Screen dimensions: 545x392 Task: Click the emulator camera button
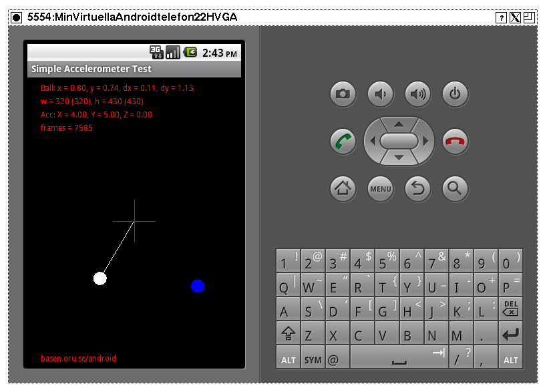tap(343, 94)
